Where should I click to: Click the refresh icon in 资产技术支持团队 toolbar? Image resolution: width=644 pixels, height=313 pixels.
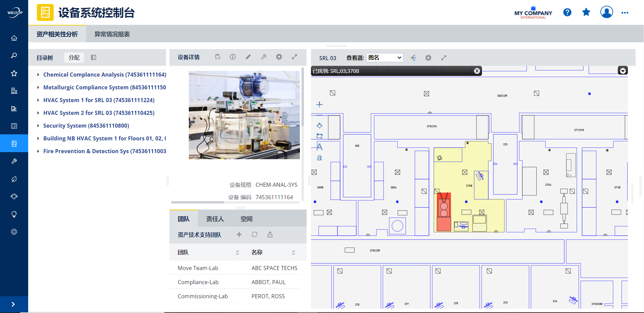[255, 234]
